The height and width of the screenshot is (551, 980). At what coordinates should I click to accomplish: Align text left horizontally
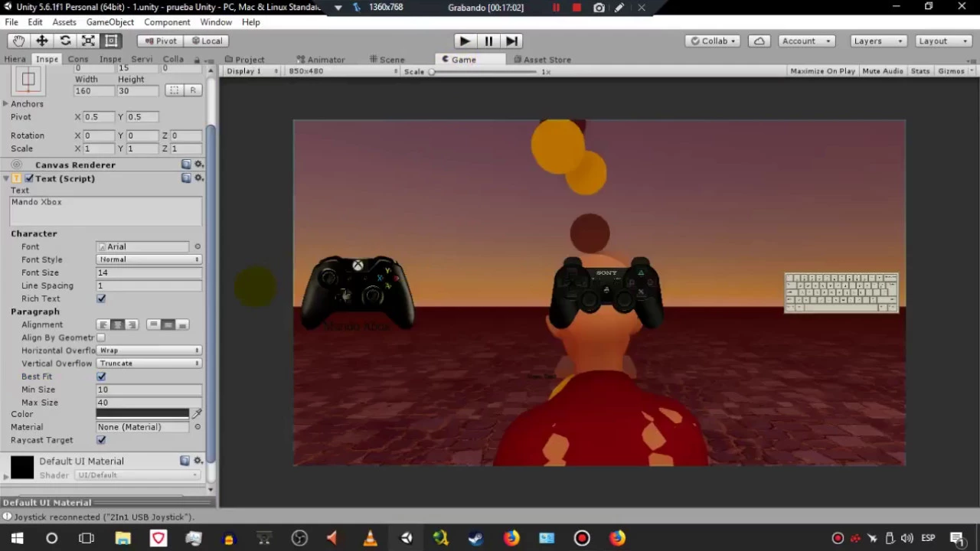point(103,324)
